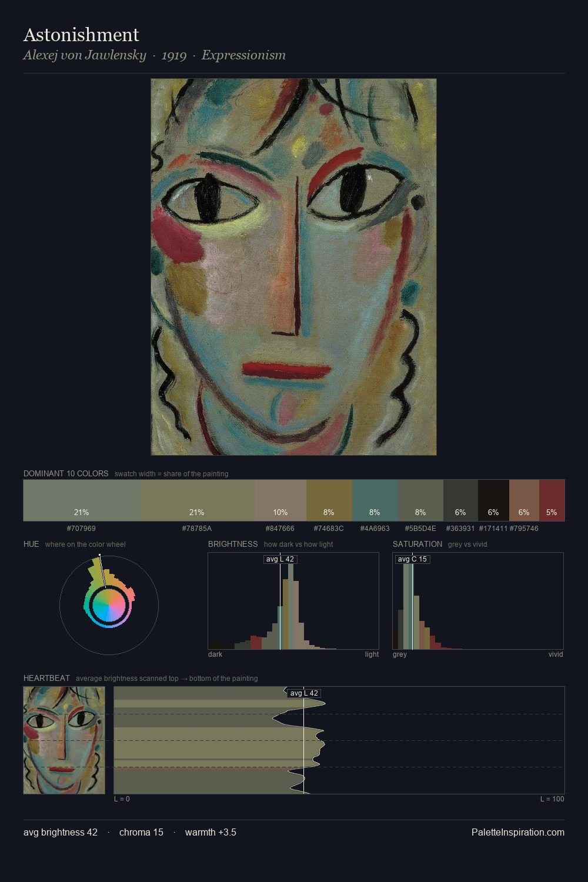The width and height of the screenshot is (588, 882).
Task: Click the 'DOMINANT 10 COLORS' heading
Action: point(66,473)
